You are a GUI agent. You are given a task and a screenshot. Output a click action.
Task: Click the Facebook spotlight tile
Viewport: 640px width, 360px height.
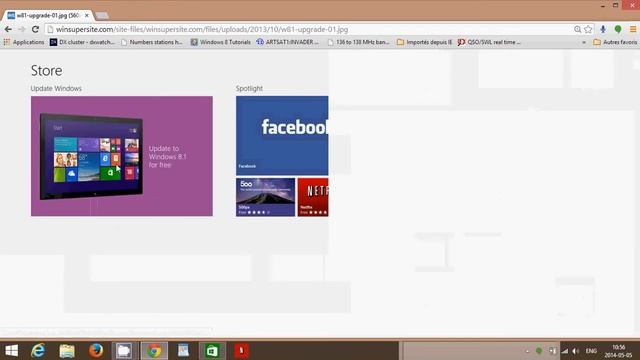tap(282, 136)
